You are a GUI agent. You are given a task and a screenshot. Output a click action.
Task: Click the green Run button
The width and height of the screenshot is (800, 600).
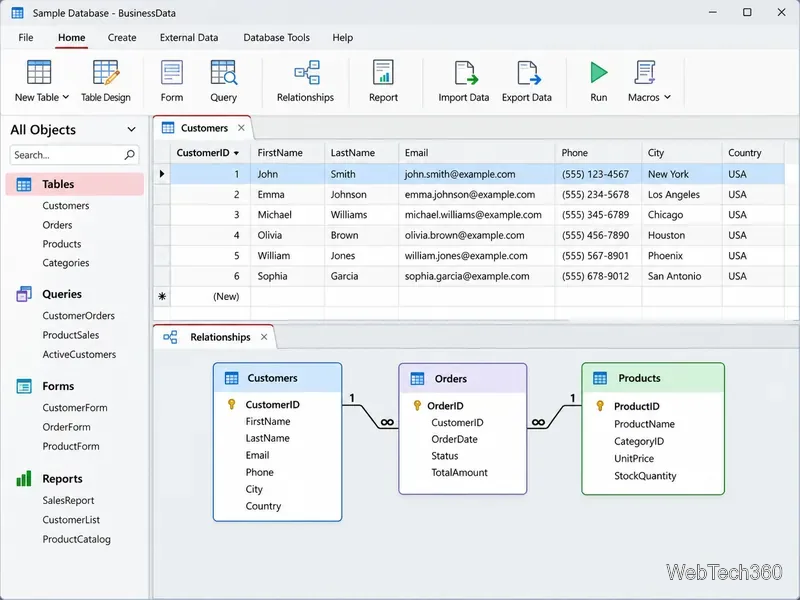598,72
